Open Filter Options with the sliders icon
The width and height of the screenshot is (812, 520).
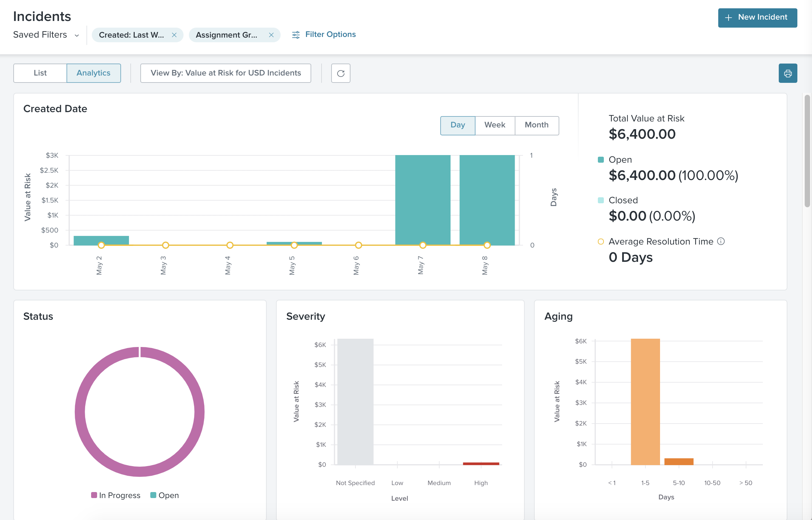point(296,34)
